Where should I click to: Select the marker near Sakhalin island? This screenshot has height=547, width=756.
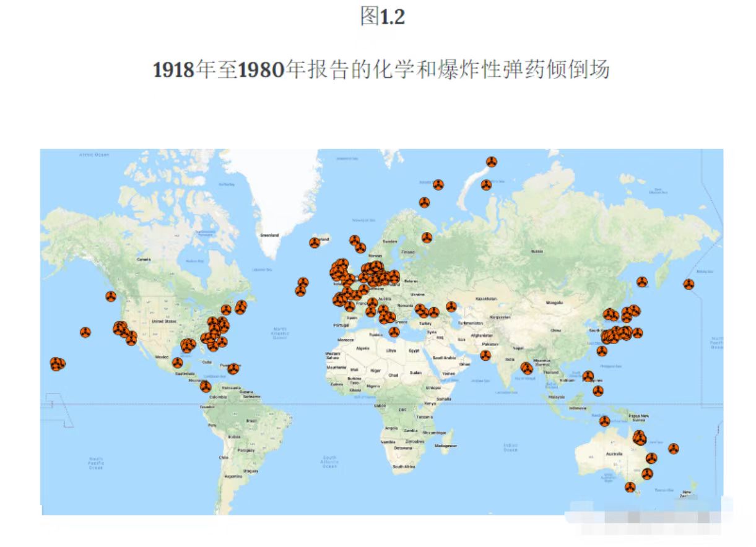[642, 282]
